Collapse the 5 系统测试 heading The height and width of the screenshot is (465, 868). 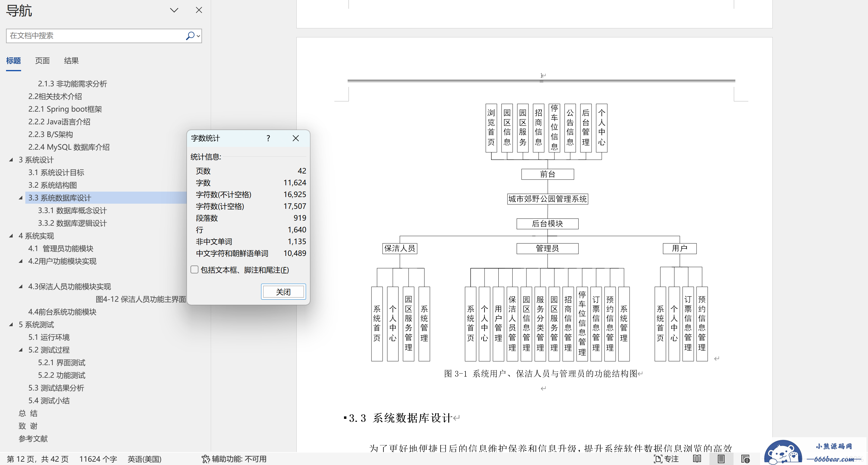pyautogui.click(x=11, y=325)
